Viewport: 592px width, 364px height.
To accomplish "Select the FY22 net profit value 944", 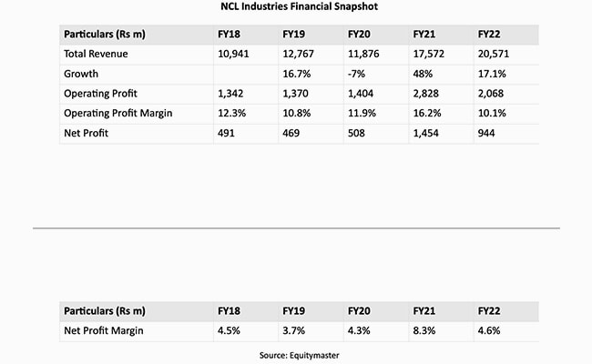I will (x=487, y=133).
